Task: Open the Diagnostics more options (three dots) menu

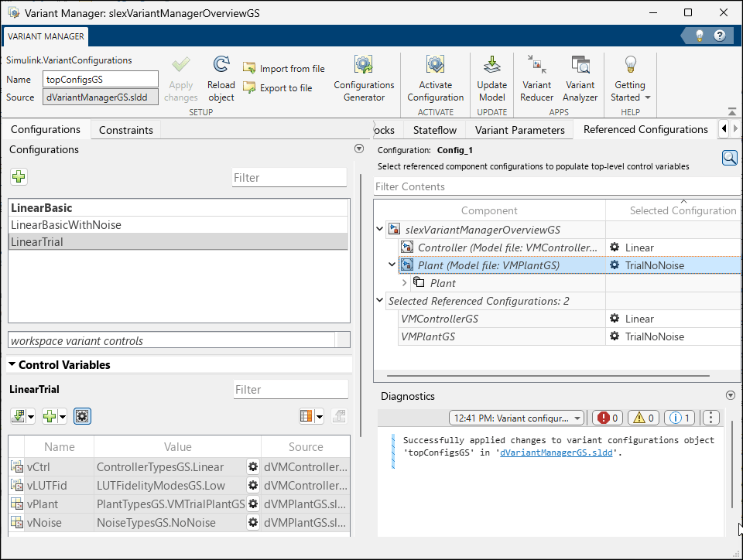Action: 710,418
